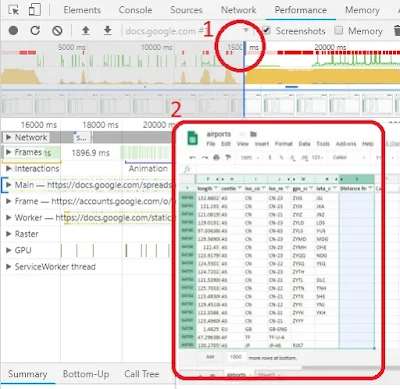Select the Performance tab
This screenshot has height=389, width=400.
click(301, 10)
